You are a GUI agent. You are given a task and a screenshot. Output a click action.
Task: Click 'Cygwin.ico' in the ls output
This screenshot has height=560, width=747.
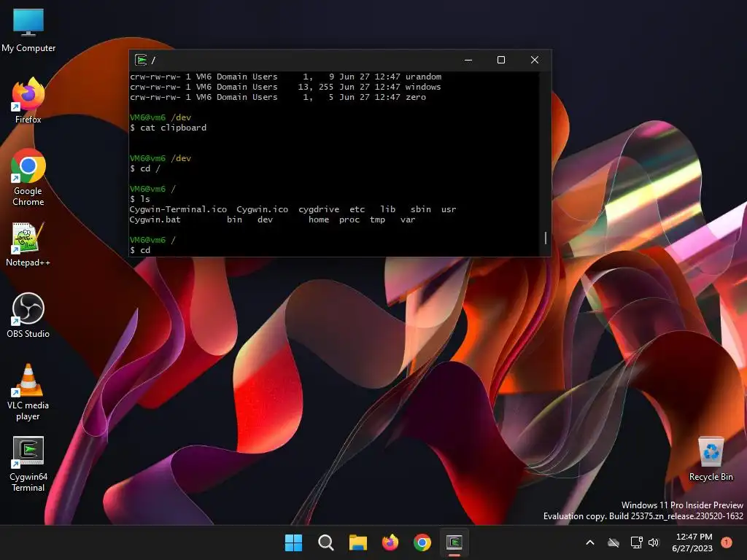[263, 209]
